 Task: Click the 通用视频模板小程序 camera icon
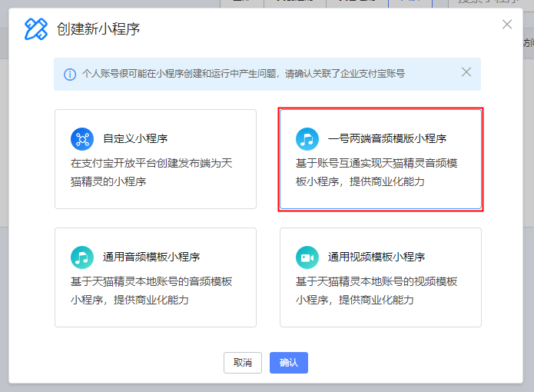(307, 257)
